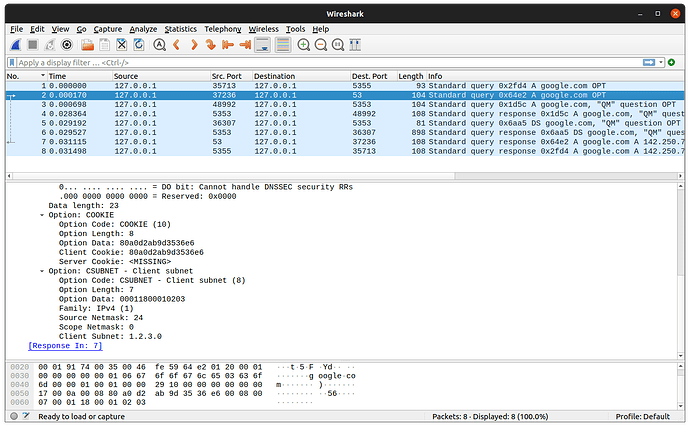Collapse the Option: CSUBNET tree node
Image resolution: width=690 pixels, height=426 pixels.
42,271
